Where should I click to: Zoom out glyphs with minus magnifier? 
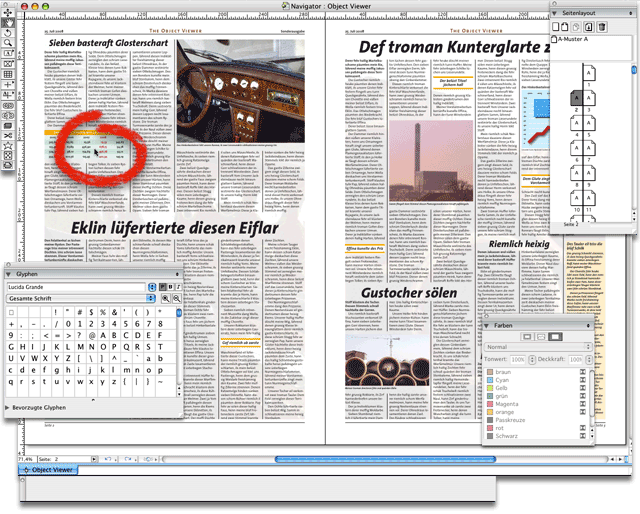click(176, 299)
